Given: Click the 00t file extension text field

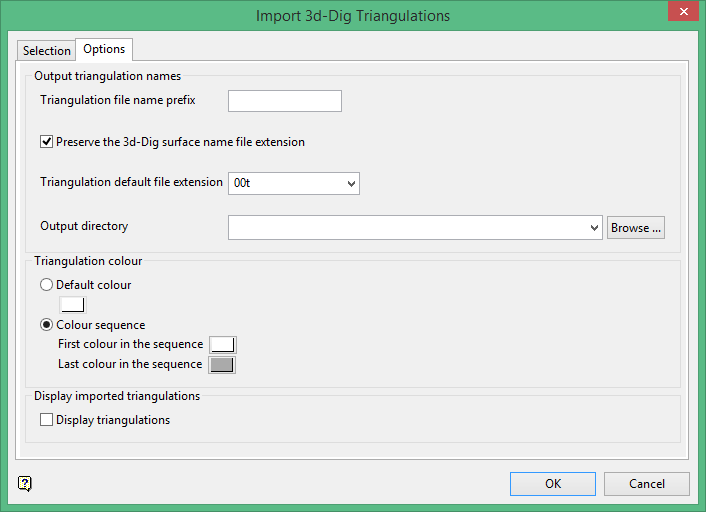Looking at the screenshot, I should 285,183.
